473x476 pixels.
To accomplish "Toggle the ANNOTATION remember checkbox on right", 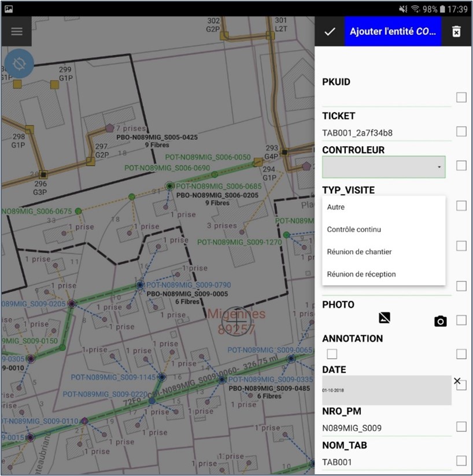I will [x=461, y=354].
